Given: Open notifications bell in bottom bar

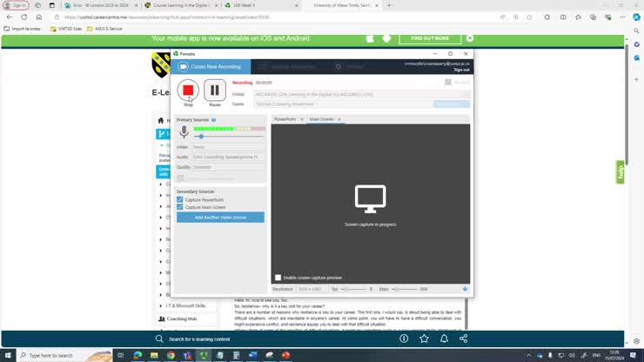Looking at the screenshot, I should coord(445,339).
